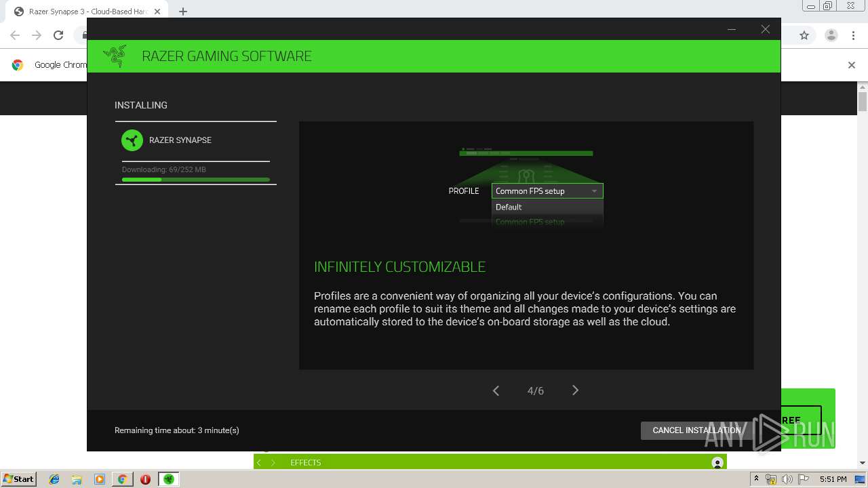This screenshot has width=868, height=488.
Task: Reload the Chrome page
Action: (58, 35)
